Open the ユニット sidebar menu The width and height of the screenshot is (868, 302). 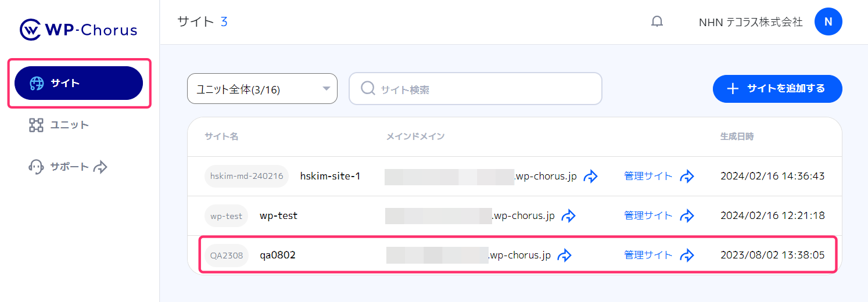(x=59, y=125)
